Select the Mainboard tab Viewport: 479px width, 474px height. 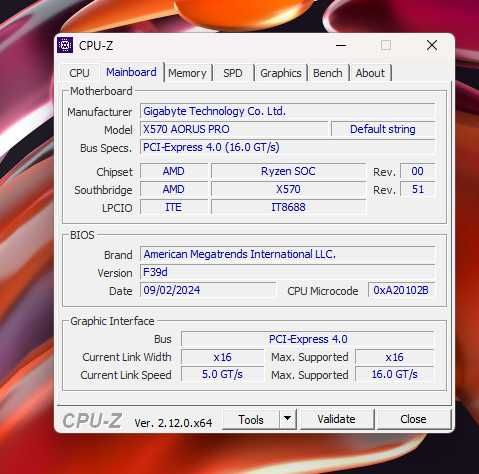(131, 72)
